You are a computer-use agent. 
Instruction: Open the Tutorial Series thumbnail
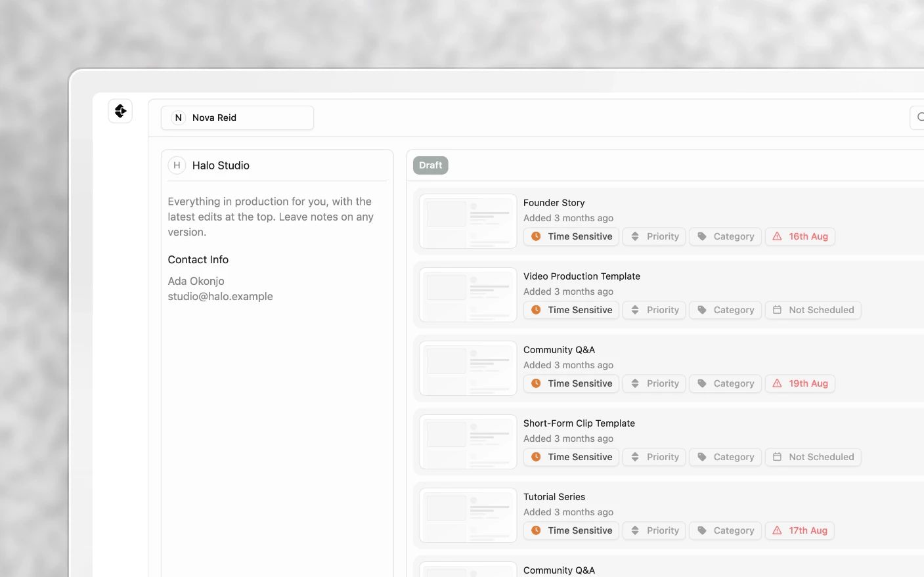tap(468, 515)
